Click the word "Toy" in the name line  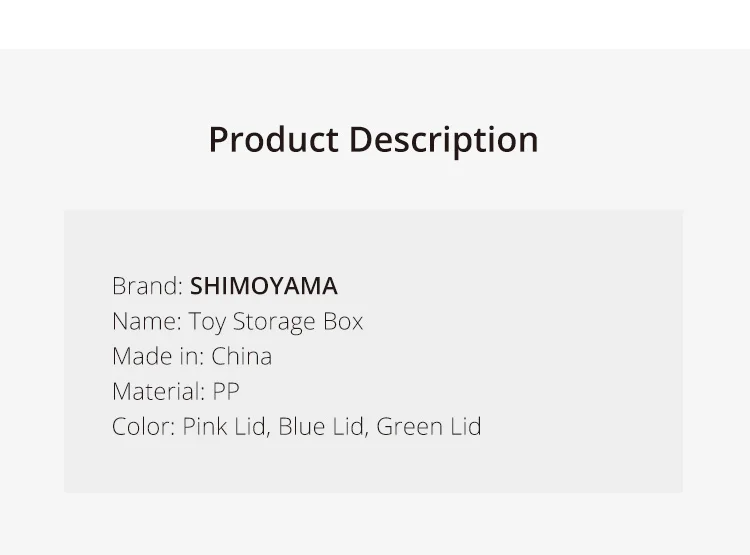click(207, 321)
